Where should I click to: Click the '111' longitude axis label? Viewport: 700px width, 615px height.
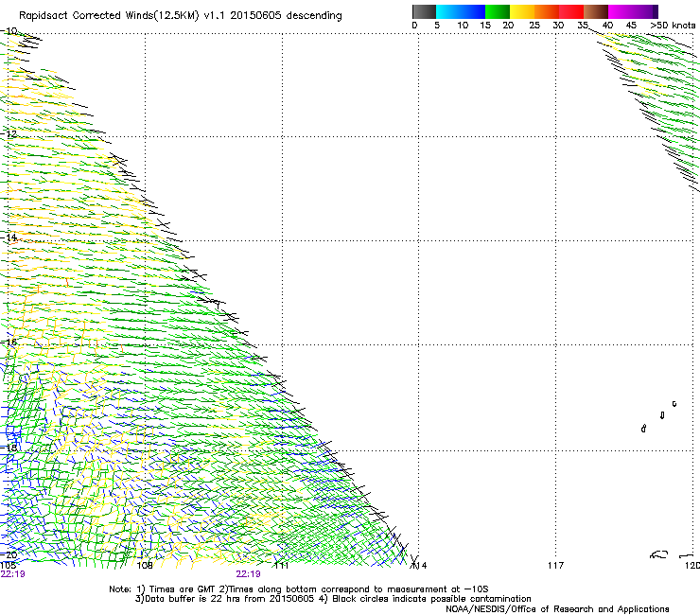point(282,566)
